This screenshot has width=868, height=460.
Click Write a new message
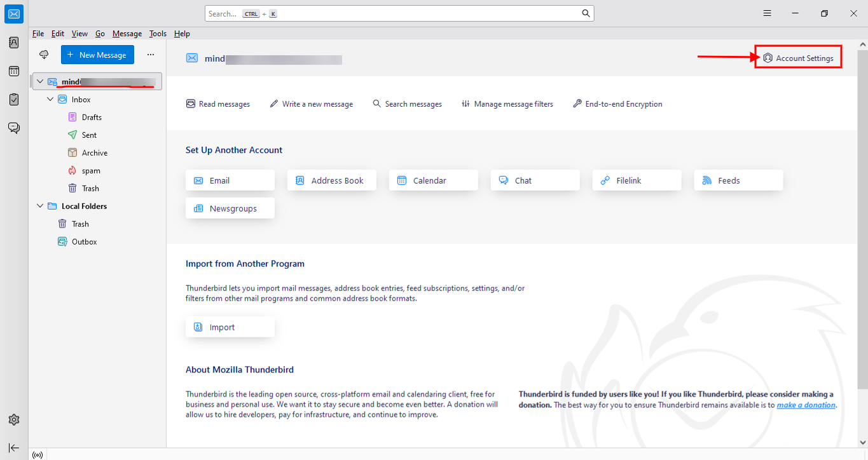pos(312,104)
